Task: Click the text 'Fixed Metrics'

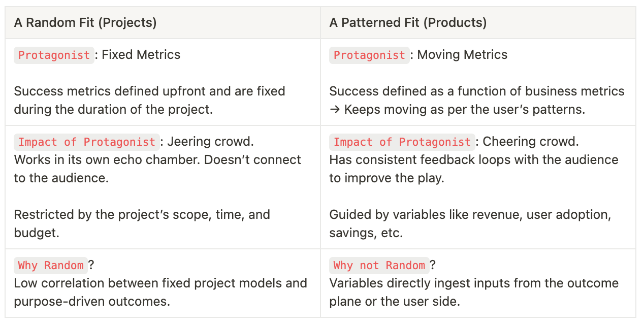Action: 141,55
